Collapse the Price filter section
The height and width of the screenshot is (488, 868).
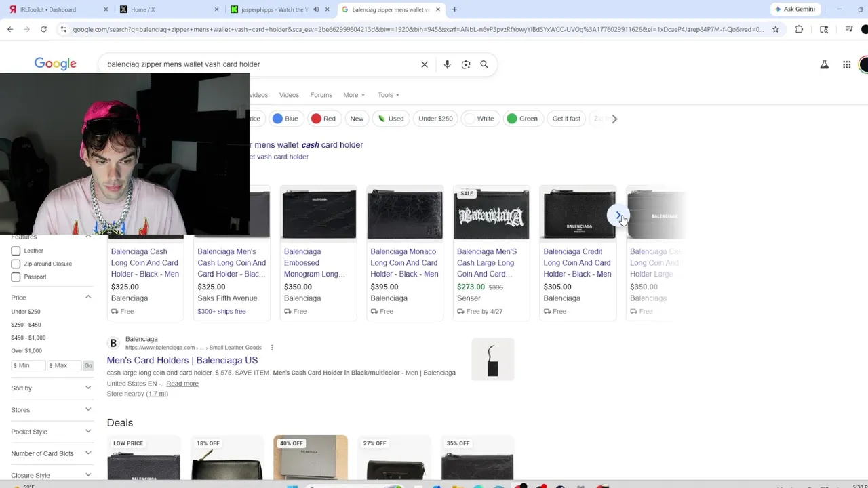point(88,297)
